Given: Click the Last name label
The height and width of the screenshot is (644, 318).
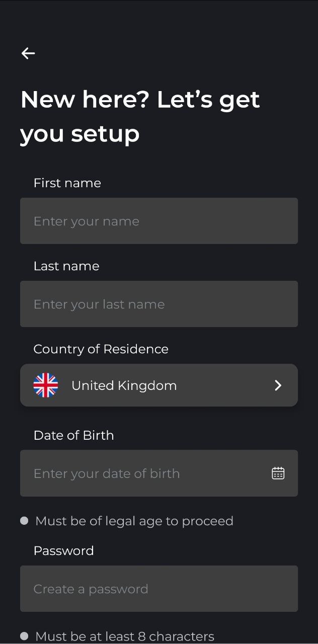Looking at the screenshot, I should (66, 266).
